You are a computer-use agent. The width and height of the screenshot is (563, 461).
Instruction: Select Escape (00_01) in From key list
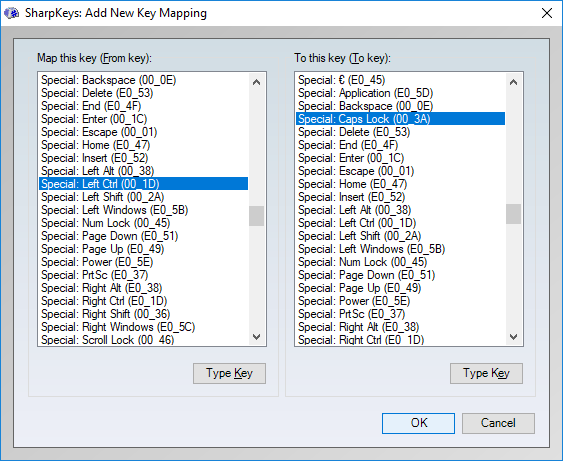tap(143, 132)
